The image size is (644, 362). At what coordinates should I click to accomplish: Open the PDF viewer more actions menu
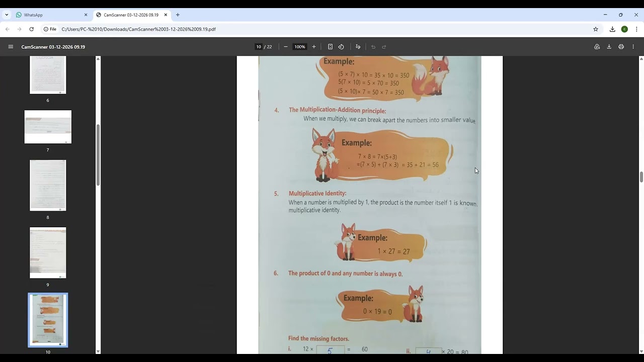tap(633, 47)
